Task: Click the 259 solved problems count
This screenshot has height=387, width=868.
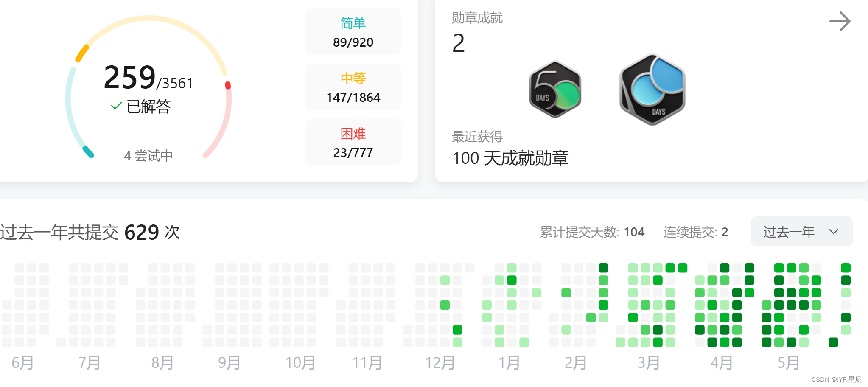Action: (130, 78)
